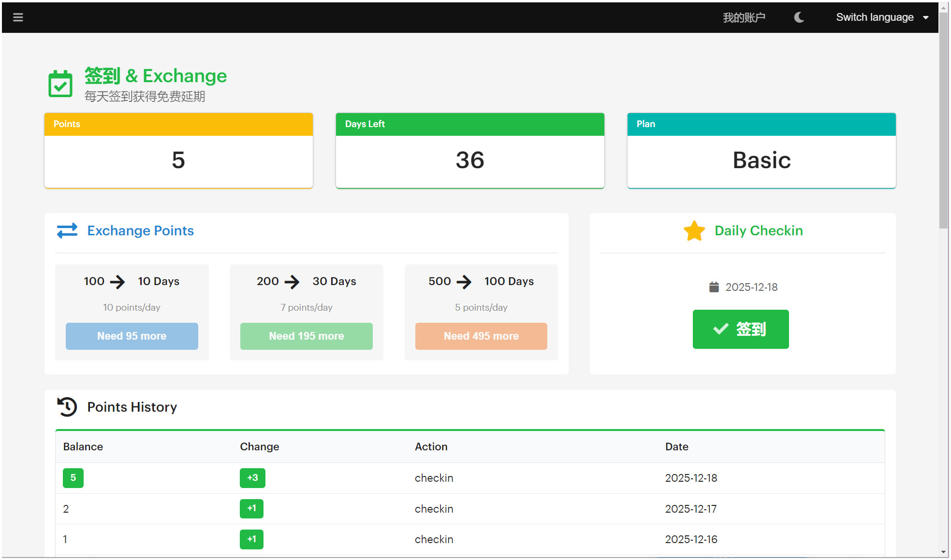Click the Days Left card
The height and width of the screenshot is (560, 951).
point(469,151)
